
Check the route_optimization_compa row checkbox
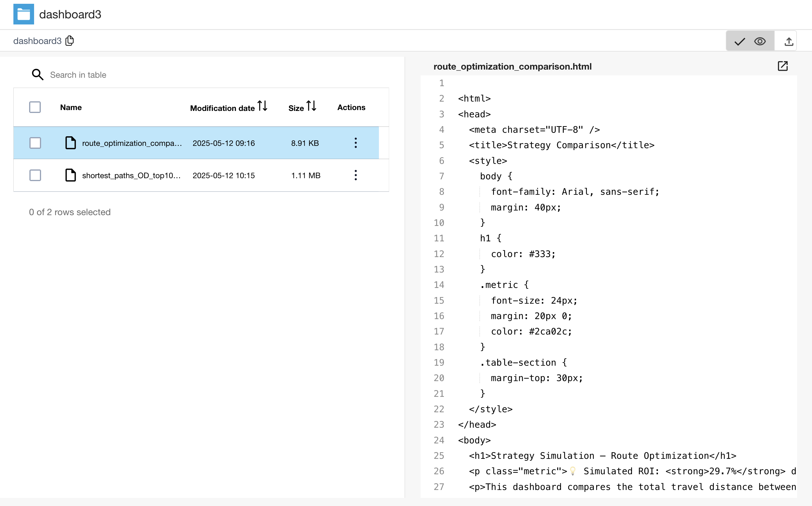click(x=35, y=143)
